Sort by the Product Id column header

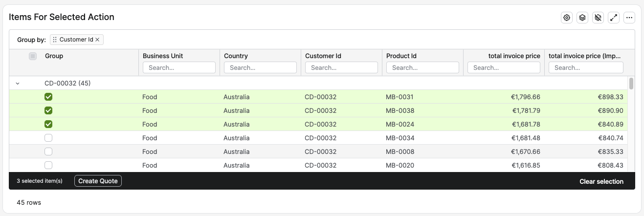401,56
